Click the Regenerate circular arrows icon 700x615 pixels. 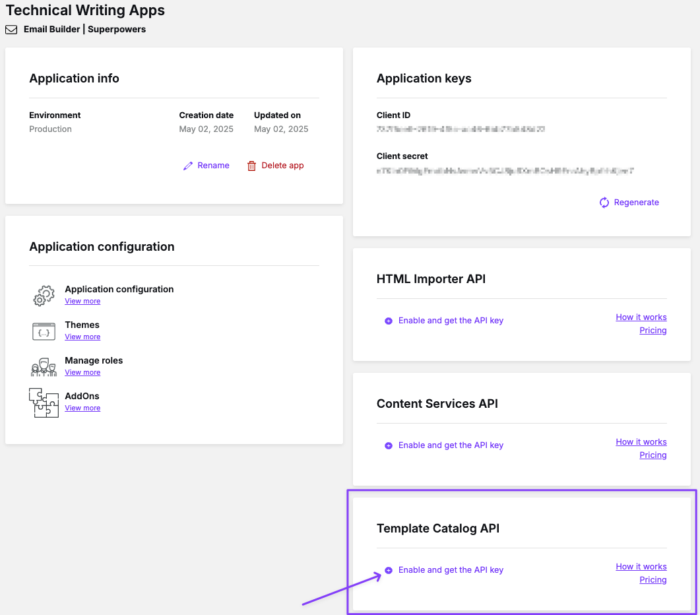604,203
